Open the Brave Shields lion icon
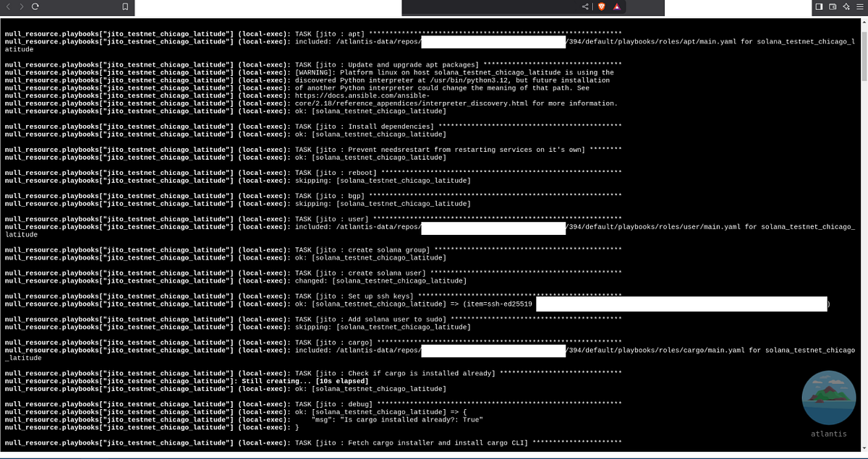This screenshot has width=868, height=459. tap(601, 7)
